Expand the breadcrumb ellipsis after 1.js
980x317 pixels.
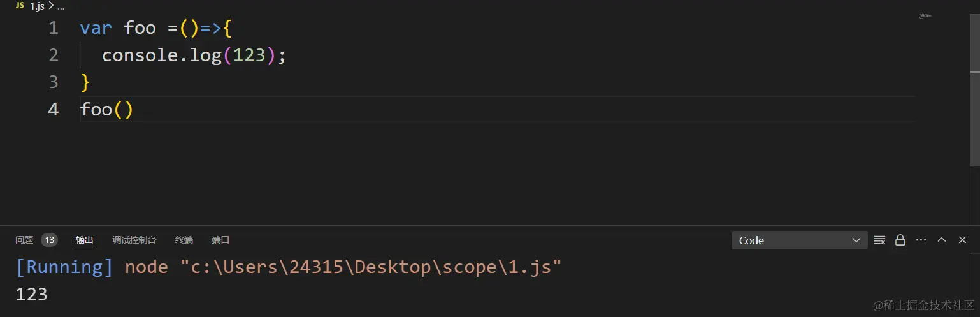pyautogui.click(x=61, y=6)
